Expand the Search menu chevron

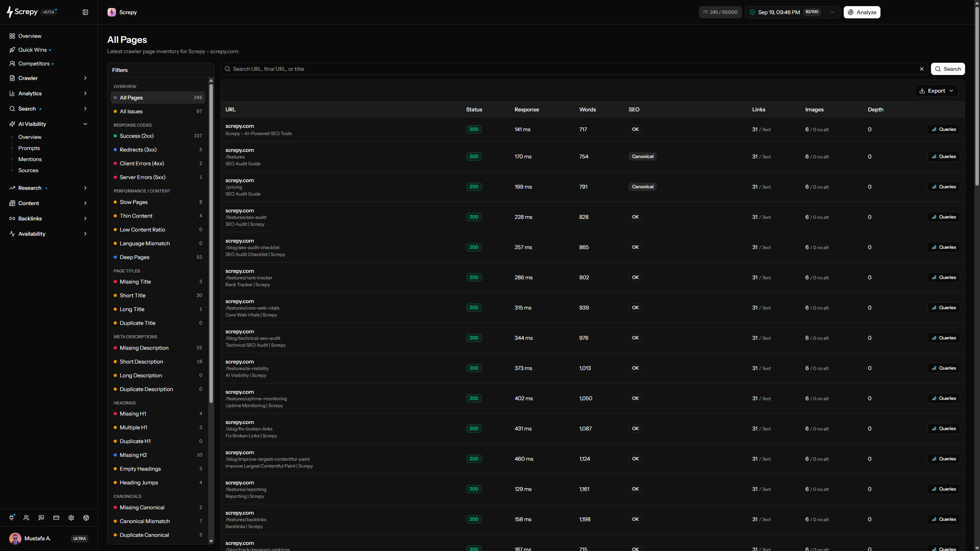click(85, 109)
